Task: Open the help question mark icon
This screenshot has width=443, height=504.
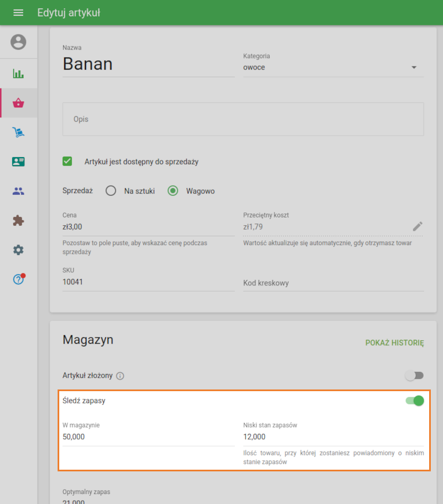Action: (18, 279)
